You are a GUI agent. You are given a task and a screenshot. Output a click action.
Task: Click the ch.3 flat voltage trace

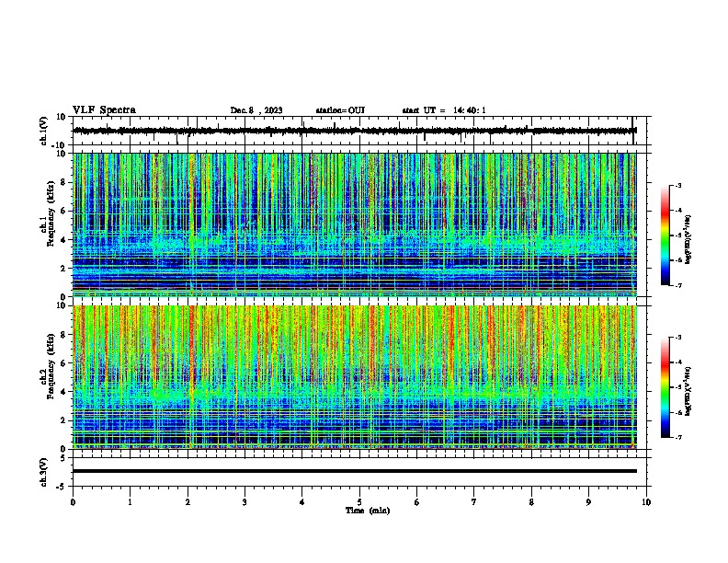355,471
